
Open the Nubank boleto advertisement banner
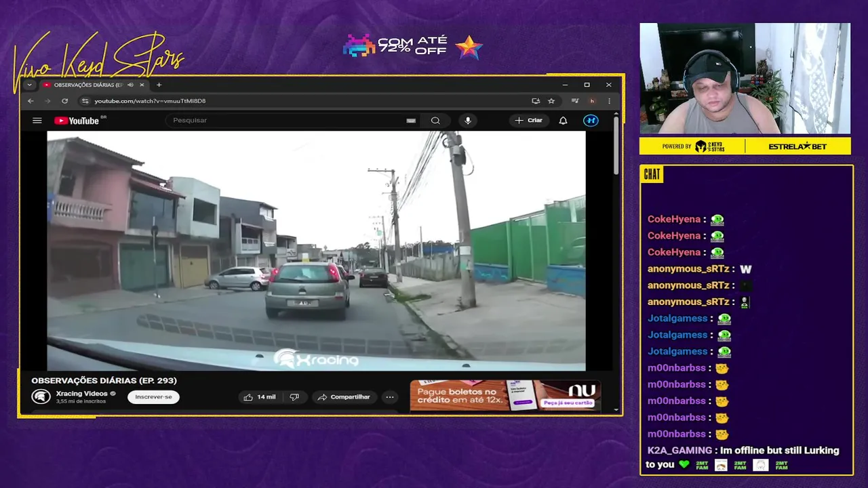505,395
